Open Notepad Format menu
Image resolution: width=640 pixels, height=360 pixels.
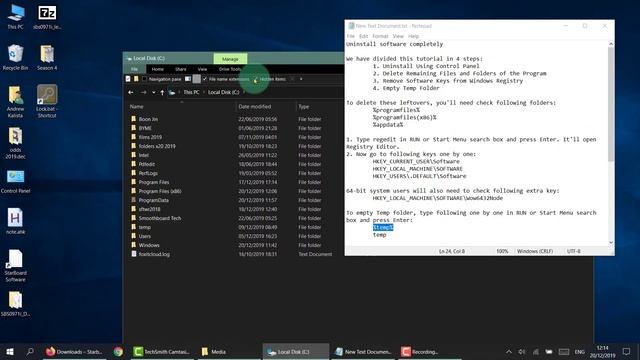point(380,36)
